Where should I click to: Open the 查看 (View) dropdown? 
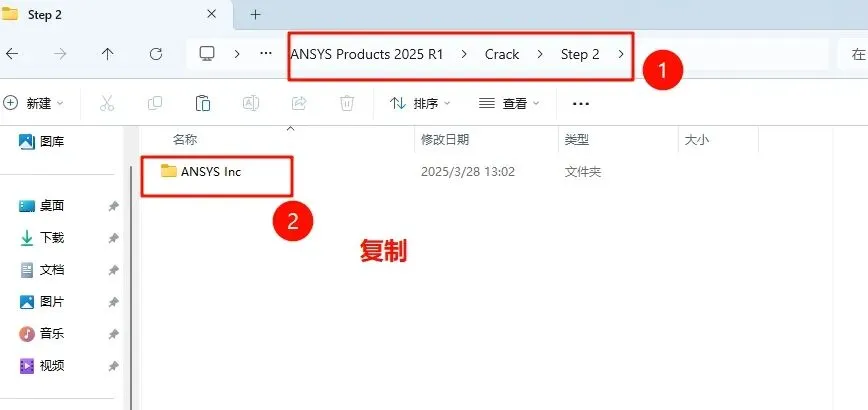coord(509,103)
